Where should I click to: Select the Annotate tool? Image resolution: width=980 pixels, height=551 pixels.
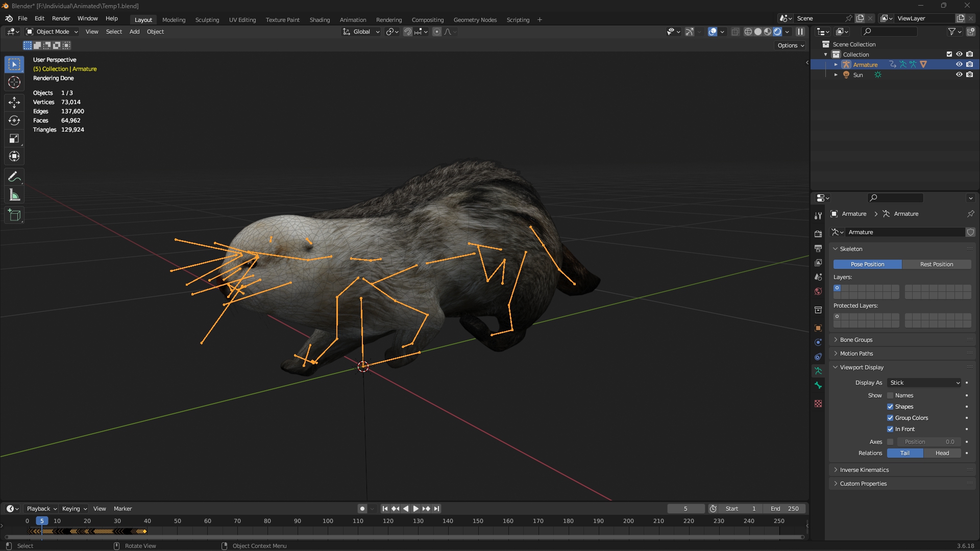[x=14, y=177]
